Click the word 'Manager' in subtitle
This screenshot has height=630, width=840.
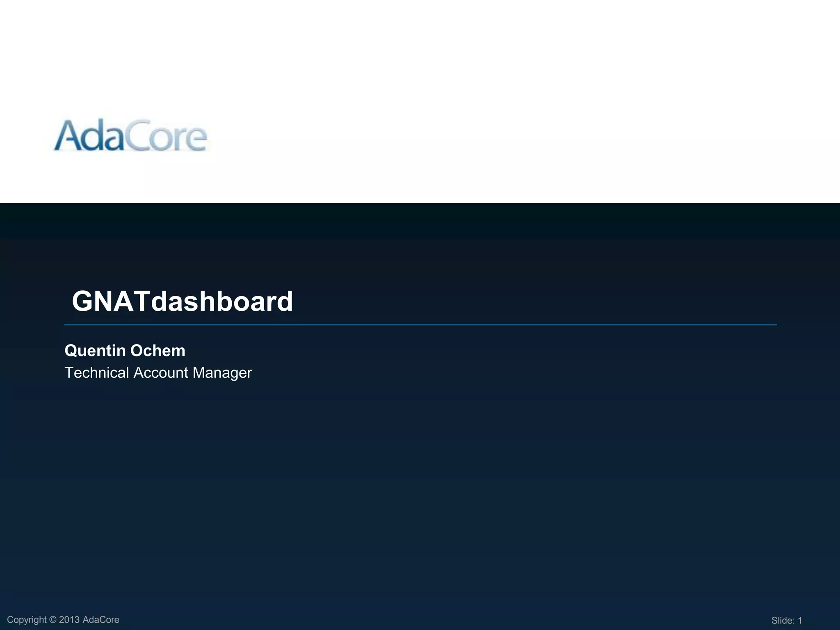222,373
